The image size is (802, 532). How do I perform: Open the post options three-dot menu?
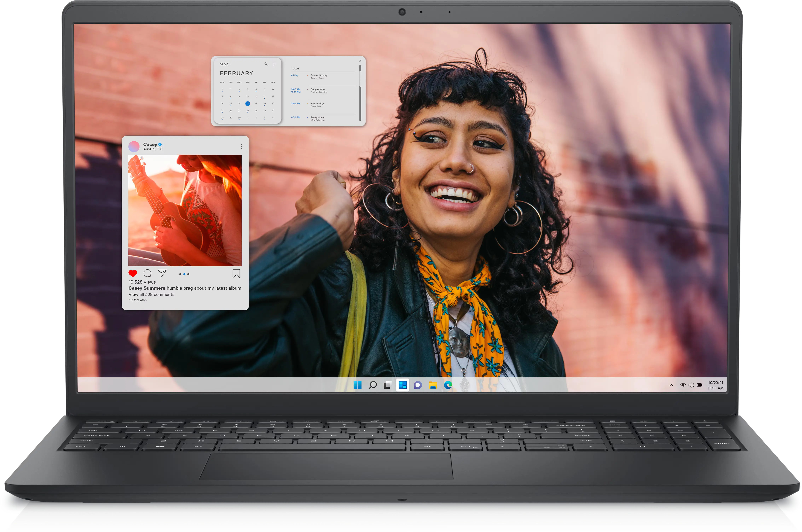click(241, 146)
